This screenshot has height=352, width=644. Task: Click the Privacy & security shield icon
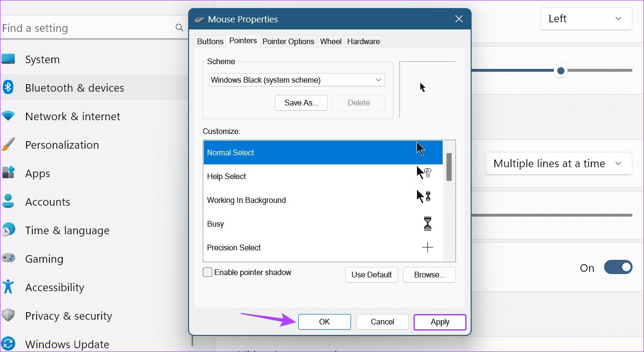coord(8,315)
